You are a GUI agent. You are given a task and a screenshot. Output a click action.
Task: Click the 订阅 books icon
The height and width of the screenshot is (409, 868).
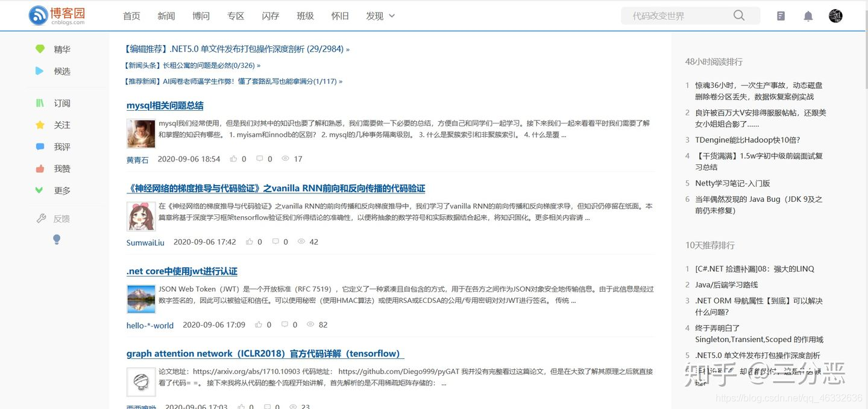click(x=40, y=103)
